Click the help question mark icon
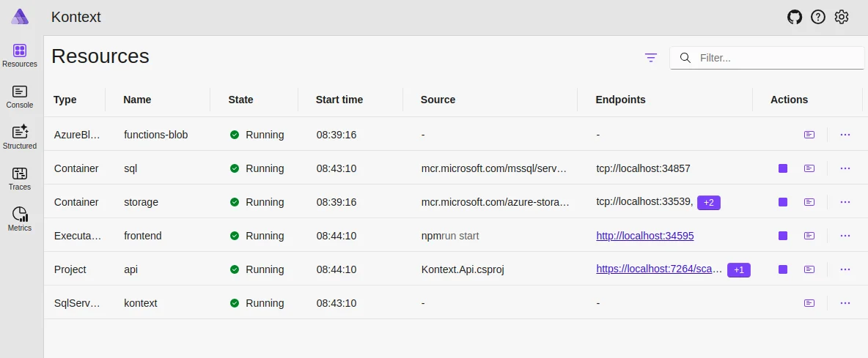The width and height of the screenshot is (868, 358). (x=818, y=17)
